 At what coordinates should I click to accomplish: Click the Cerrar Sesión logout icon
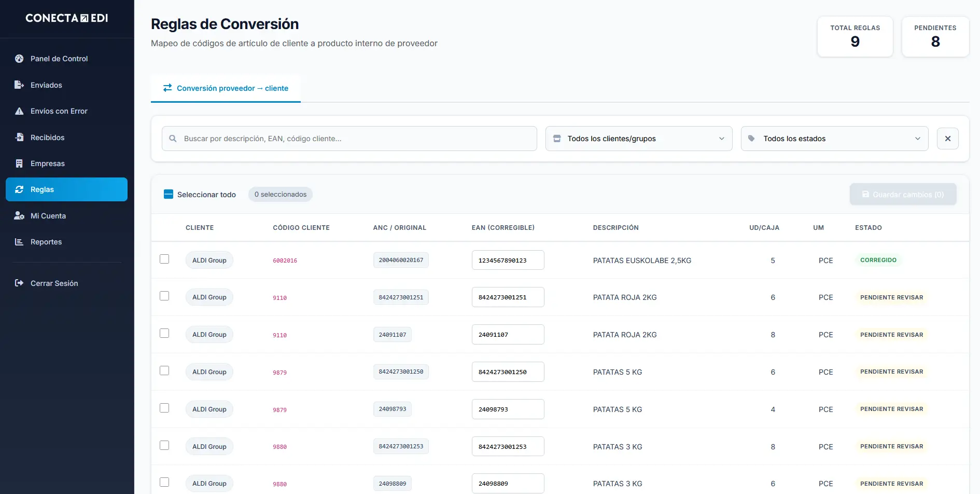tap(19, 283)
